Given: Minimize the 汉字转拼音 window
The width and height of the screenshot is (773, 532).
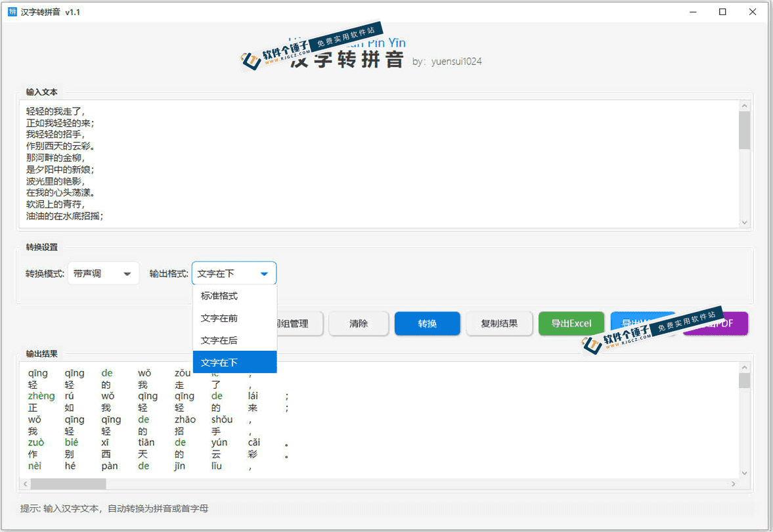Looking at the screenshot, I should (x=693, y=11).
